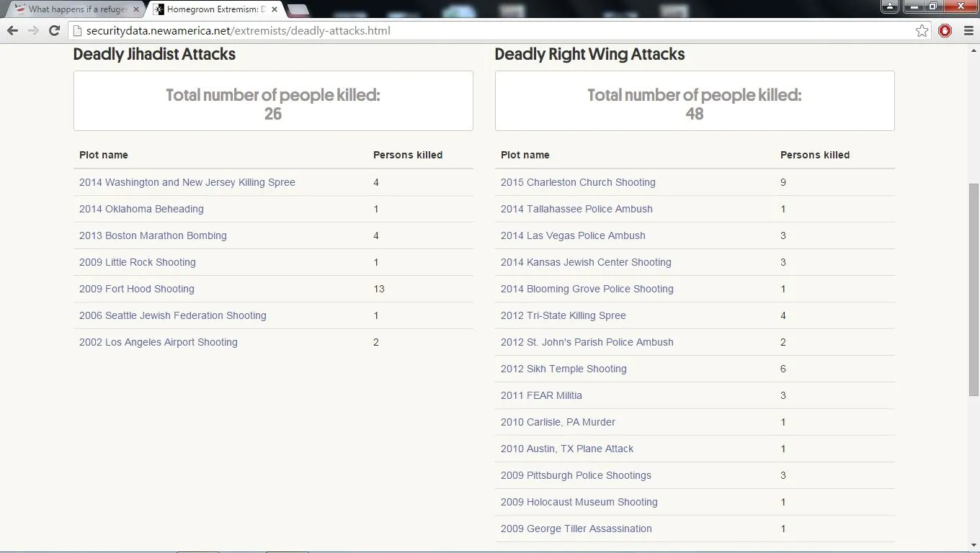The image size is (980, 553).
Task: View the 2011 FEAR Militia plot details
Action: pos(541,395)
